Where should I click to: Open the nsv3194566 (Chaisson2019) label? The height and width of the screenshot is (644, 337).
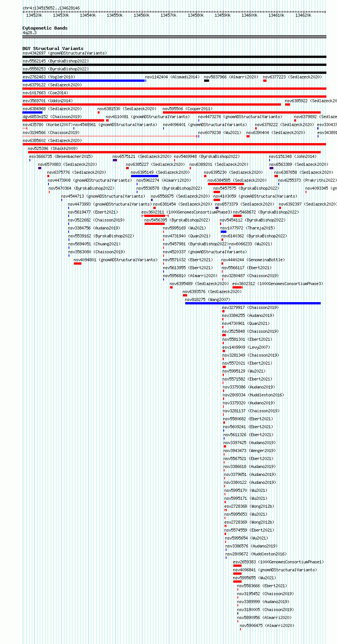click(x=51, y=133)
